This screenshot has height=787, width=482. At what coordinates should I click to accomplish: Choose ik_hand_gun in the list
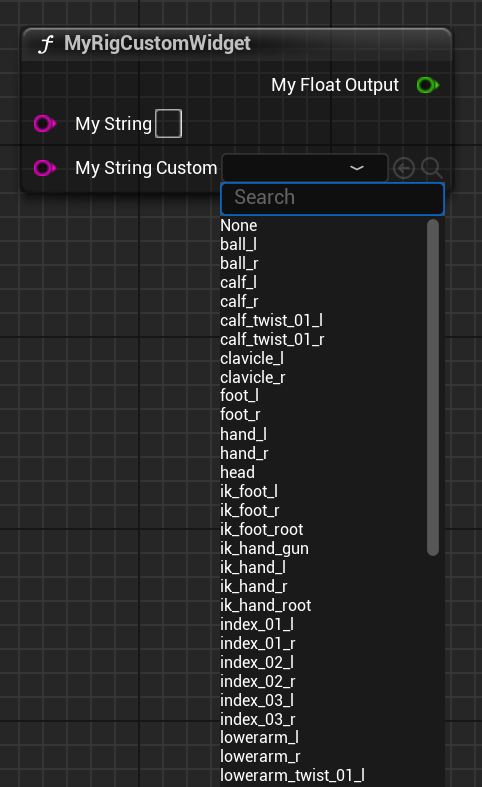[x=265, y=549]
